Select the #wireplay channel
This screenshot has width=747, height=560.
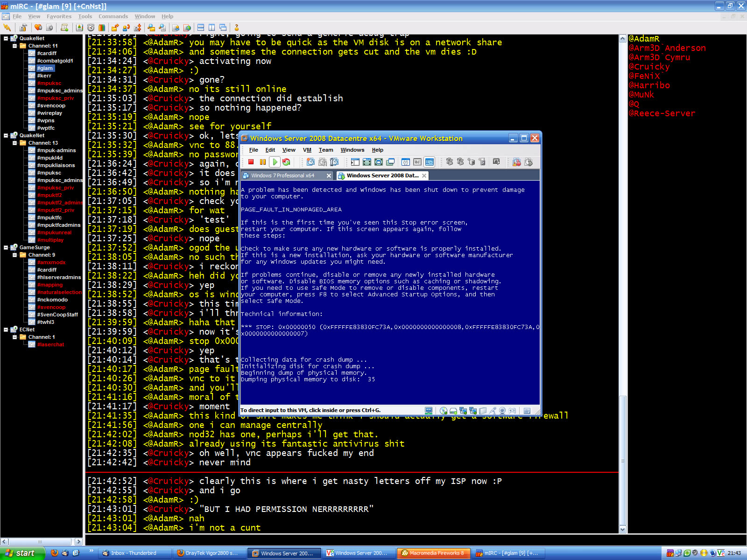click(49, 113)
